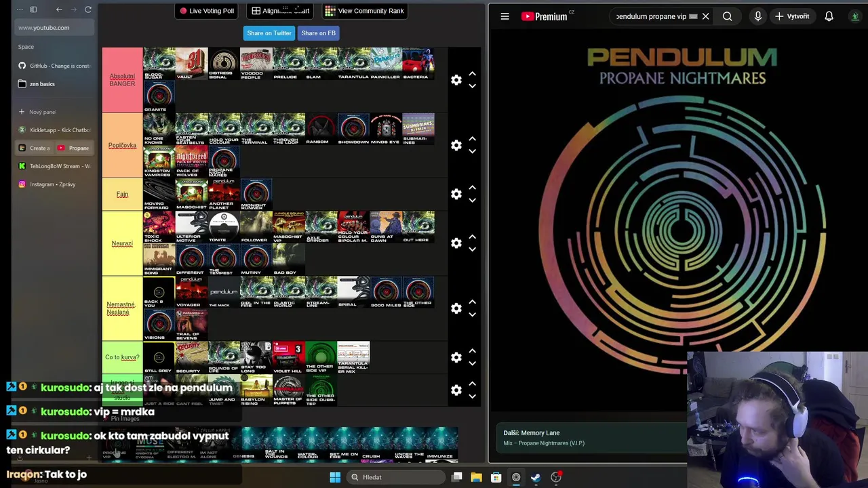Reload page with refresh icon

coord(88,9)
